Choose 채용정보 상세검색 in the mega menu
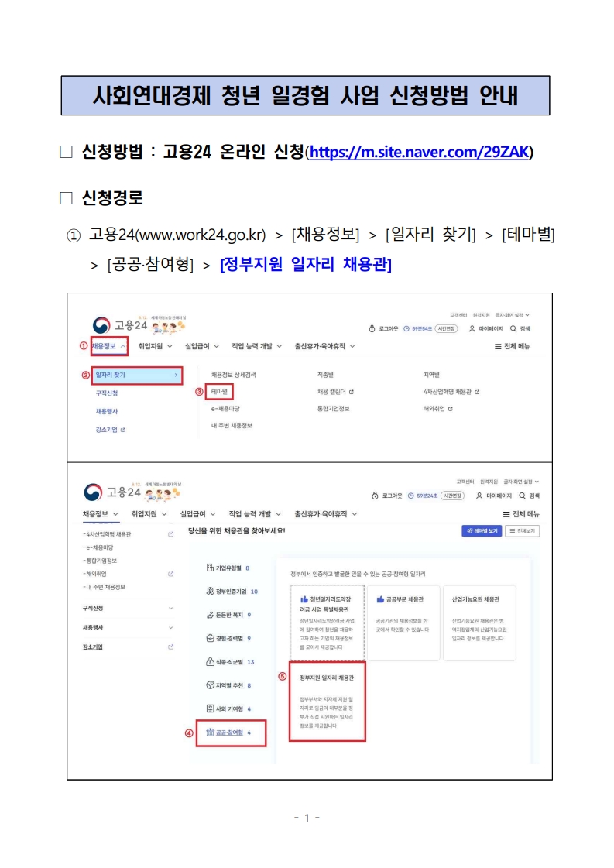 pyautogui.click(x=234, y=376)
